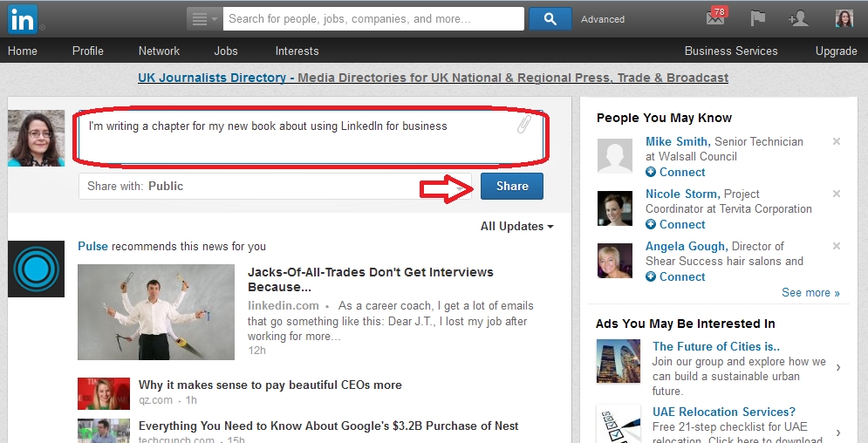
Task: Open the Network menu
Action: point(159,51)
